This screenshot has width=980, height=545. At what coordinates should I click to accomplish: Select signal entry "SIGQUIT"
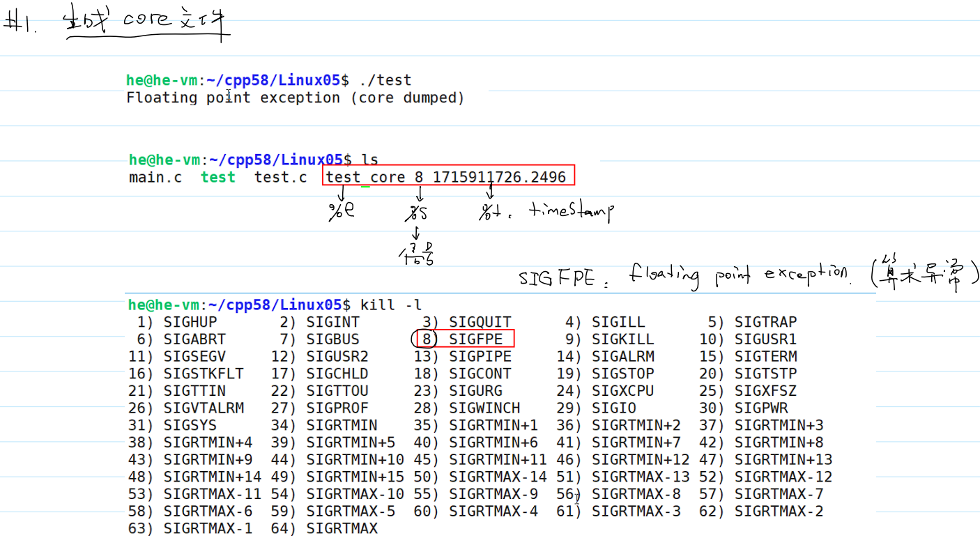[480, 323]
